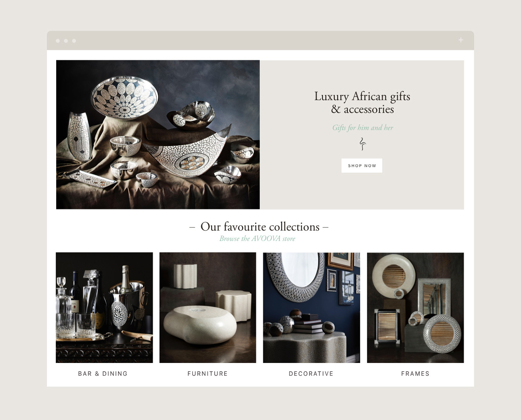Screen dimensions: 521x420
Task: Select the BAR & DINING label
Action: (x=103, y=374)
